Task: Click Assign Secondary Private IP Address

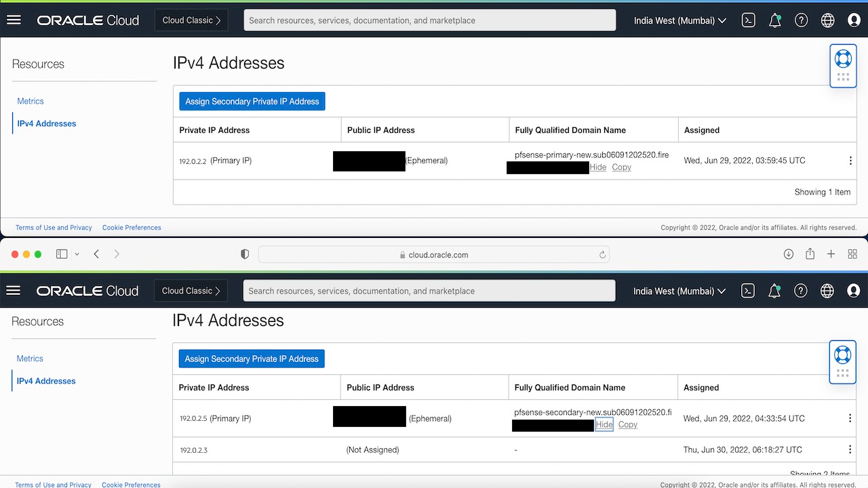Action: coord(252,101)
